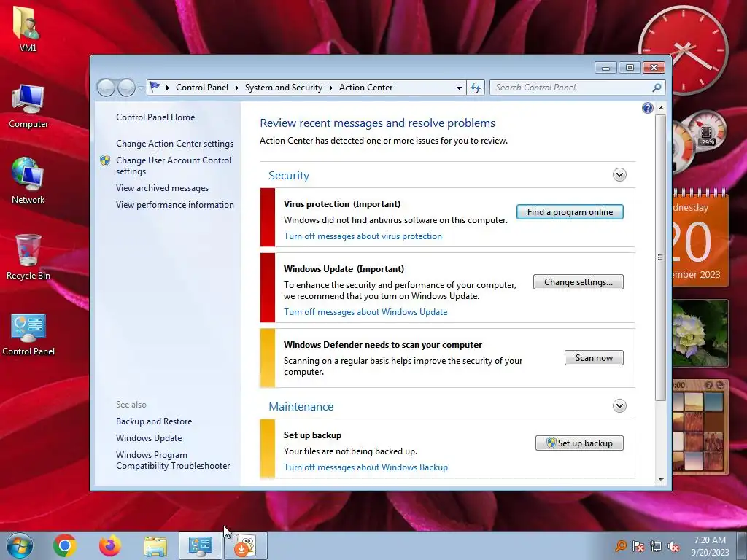Click the Forward navigation arrow
747x560 pixels.
pyautogui.click(x=126, y=87)
